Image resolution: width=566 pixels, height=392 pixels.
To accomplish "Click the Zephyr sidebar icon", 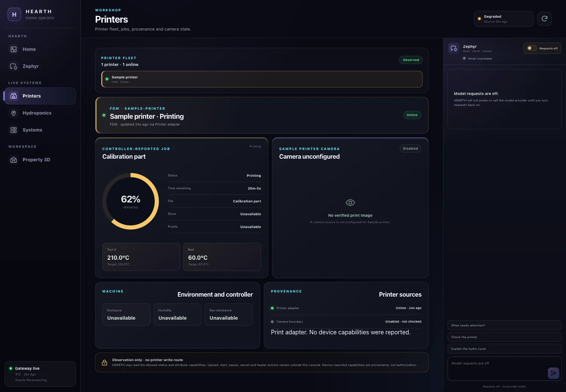I will (x=14, y=66).
